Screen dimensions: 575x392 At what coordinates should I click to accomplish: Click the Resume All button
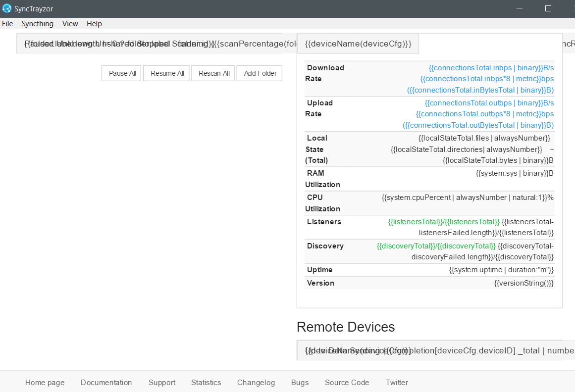tap(166, 73)
